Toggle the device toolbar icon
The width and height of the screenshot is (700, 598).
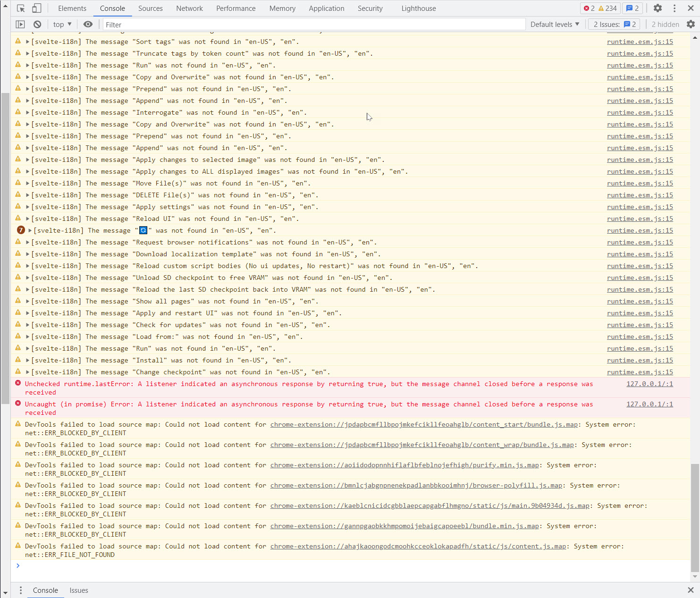(x=37, y=8)
